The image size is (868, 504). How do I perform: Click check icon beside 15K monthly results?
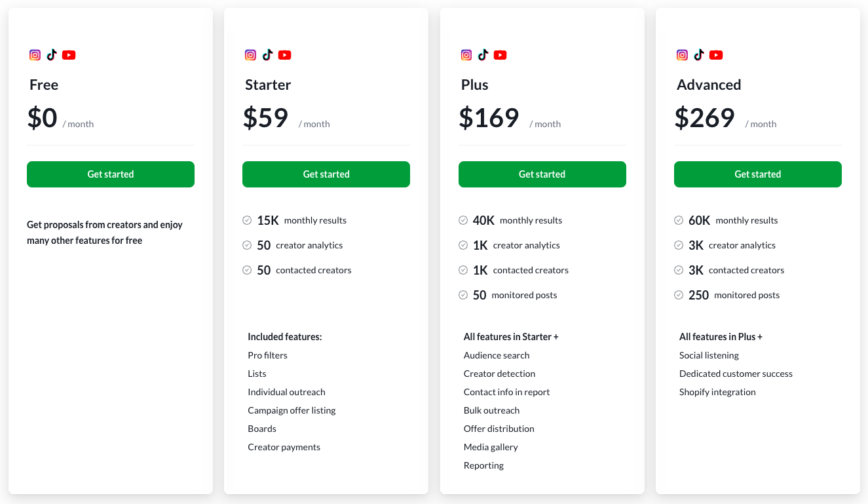(x=247, y=220)
